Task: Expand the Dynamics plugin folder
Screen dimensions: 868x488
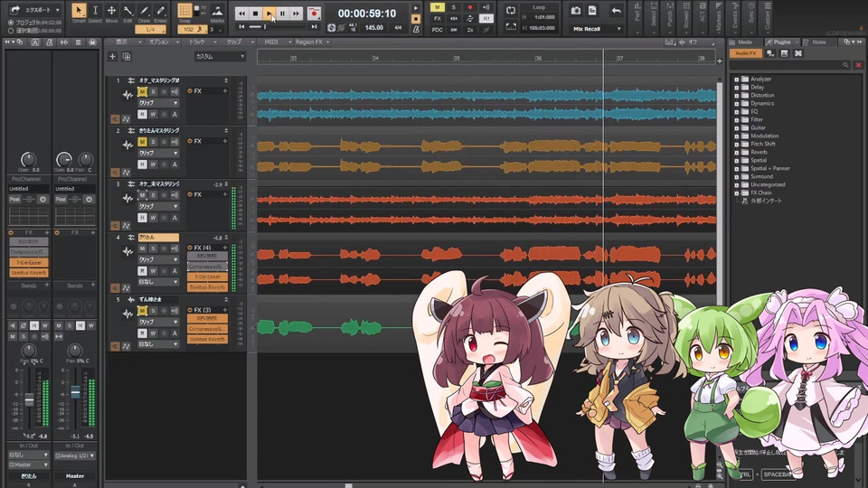Action: 737,103
